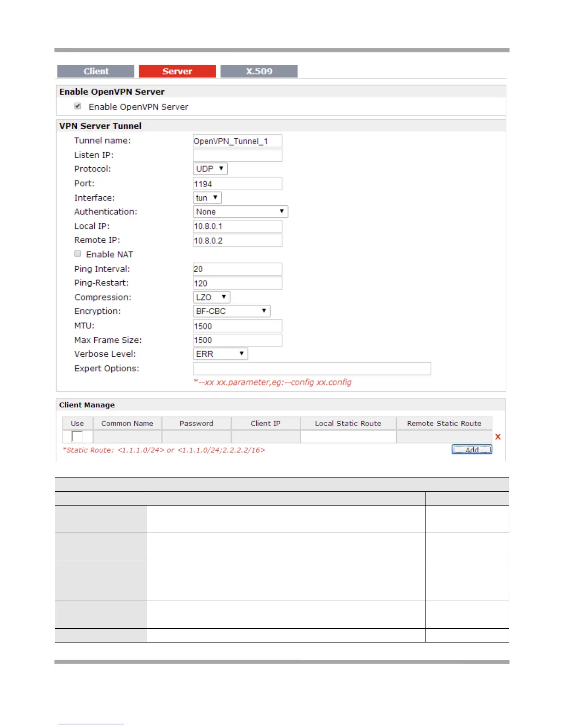Open the X.509 tab

coord(259,71)
